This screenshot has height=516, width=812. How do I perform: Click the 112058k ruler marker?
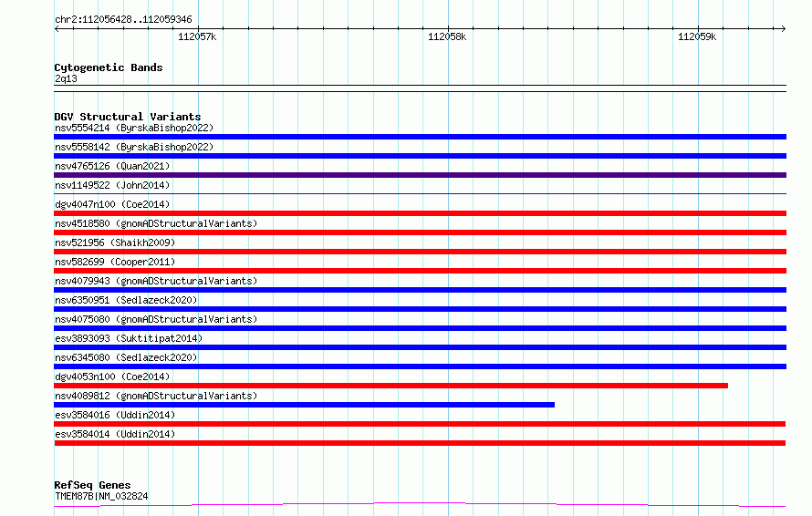[447, 36]
